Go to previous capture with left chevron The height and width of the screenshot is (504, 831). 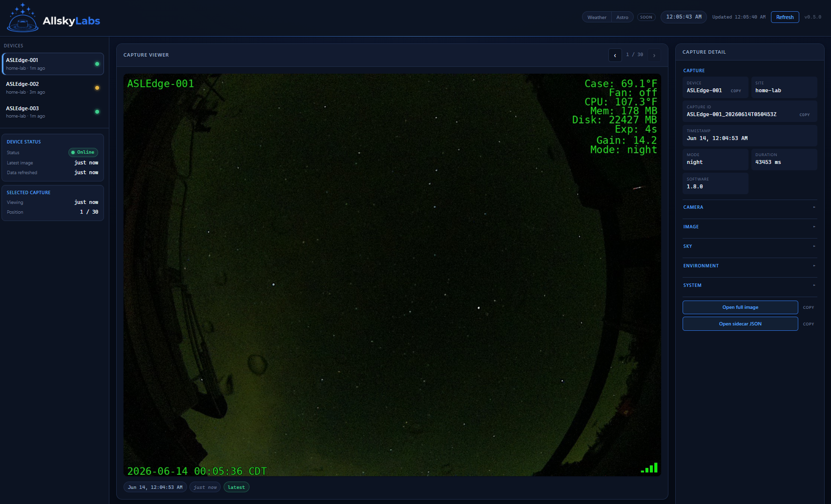tap(615, 55)
